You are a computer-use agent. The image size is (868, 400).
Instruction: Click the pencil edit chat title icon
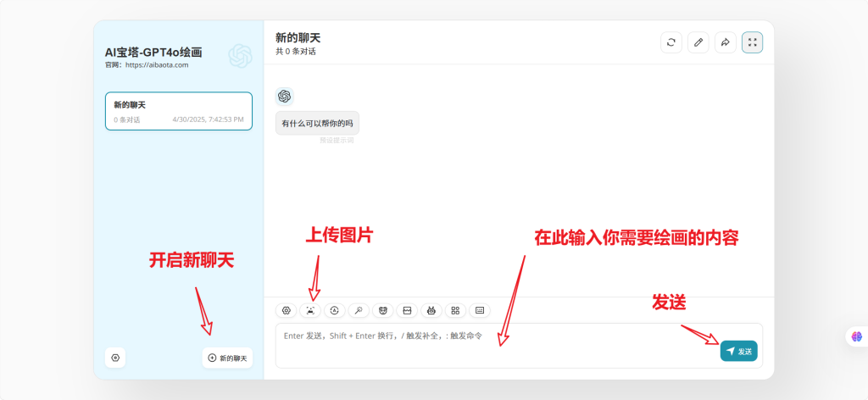[698, 42]
